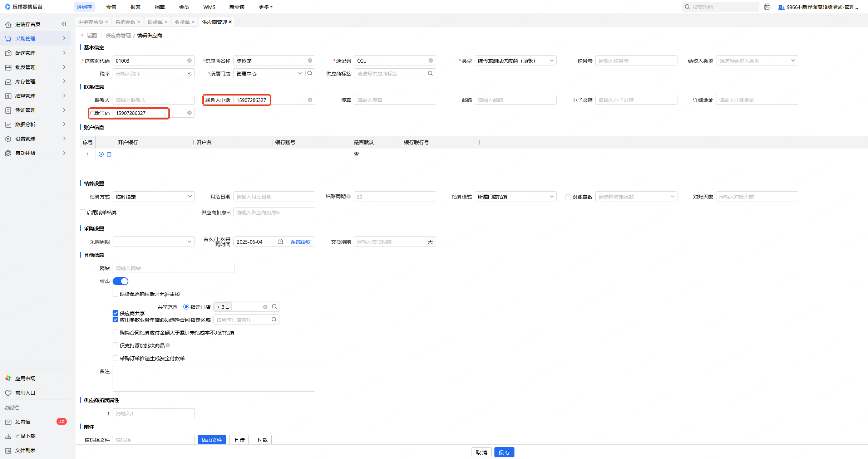Clear 供应商名称 field with X icon
This screenshot has width=868, height=459.
click(x=310, y=60)
